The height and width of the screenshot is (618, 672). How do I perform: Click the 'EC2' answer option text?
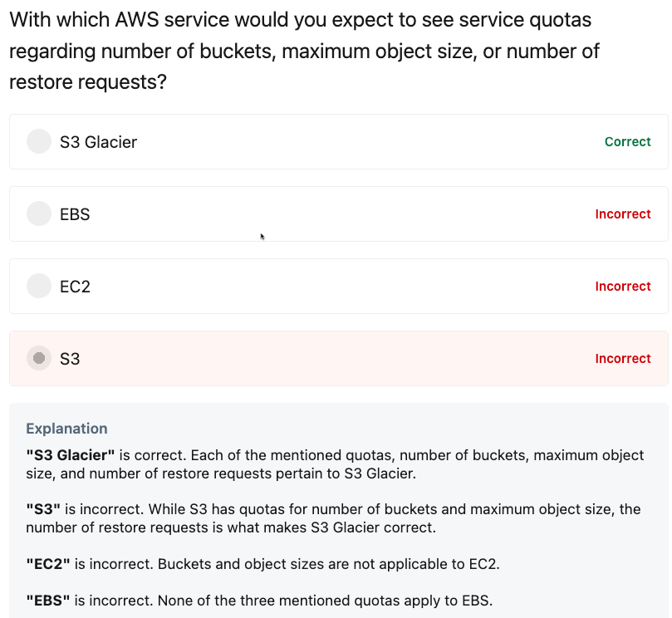point(75,287)
